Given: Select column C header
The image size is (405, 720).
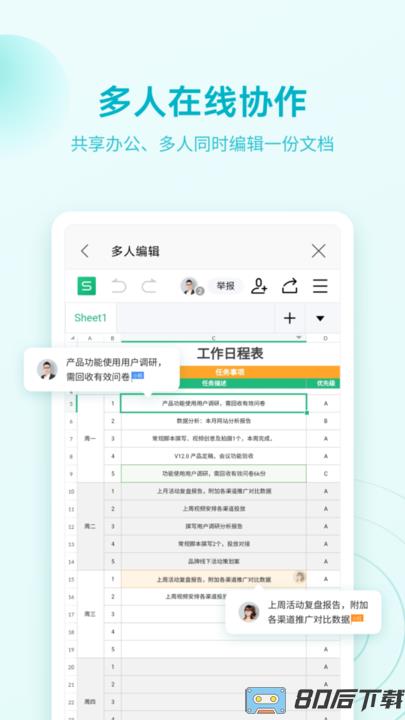Looking at the screenshot, I should pyautogui.click(x=214, y=338).
